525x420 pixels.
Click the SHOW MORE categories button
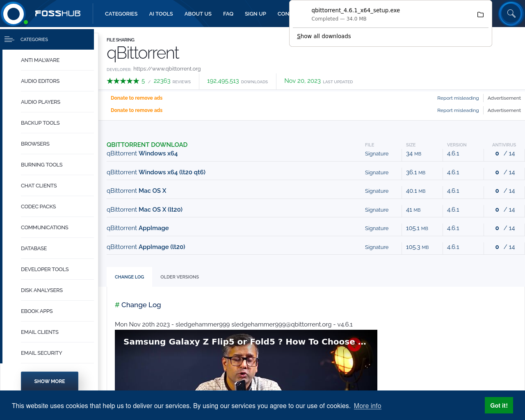(50, 381)
